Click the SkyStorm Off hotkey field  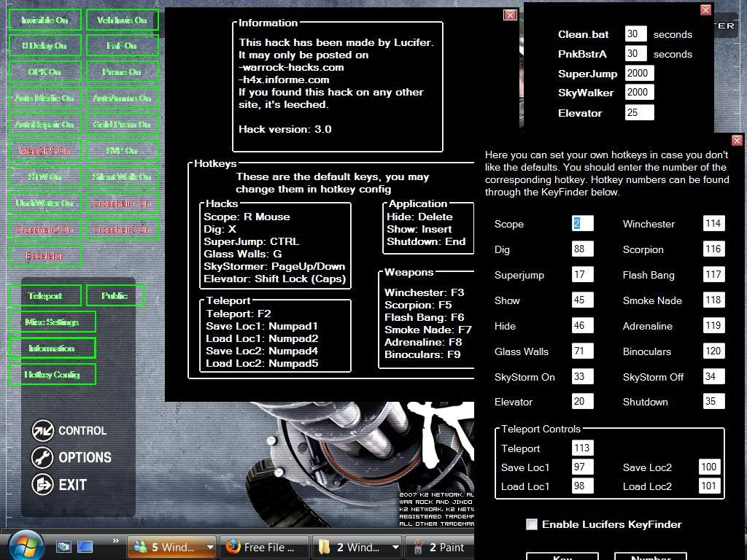[x=713, y=376]
